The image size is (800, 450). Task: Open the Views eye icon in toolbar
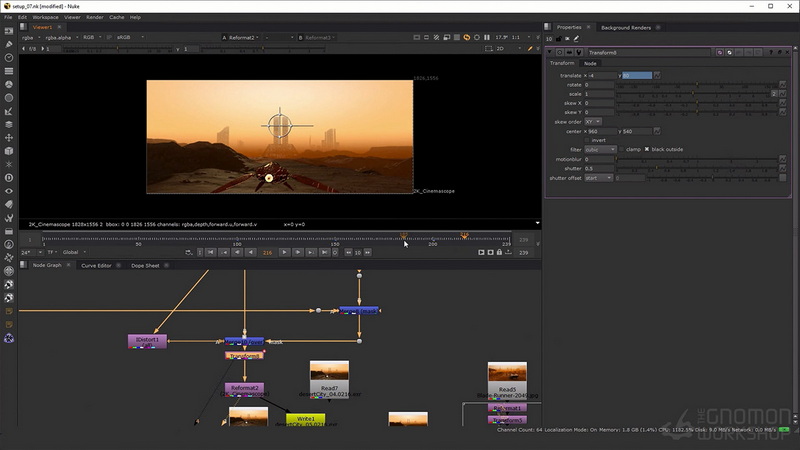9,191
